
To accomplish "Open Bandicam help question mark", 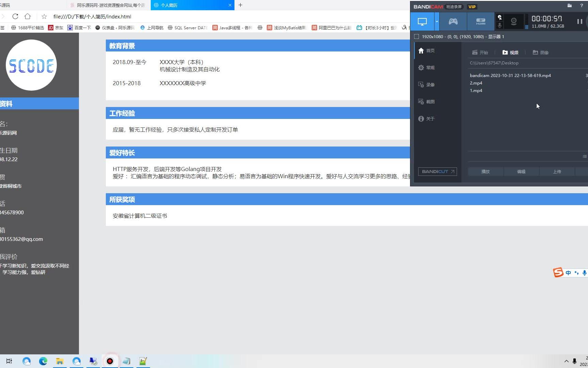I will (581, 5).
